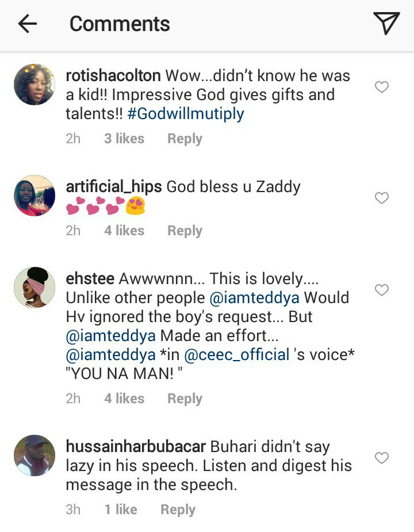Image resolution: width=414 pixels, height=532 pixels.
Task: Open direct message share icon
Action: [x=386, y=24]
